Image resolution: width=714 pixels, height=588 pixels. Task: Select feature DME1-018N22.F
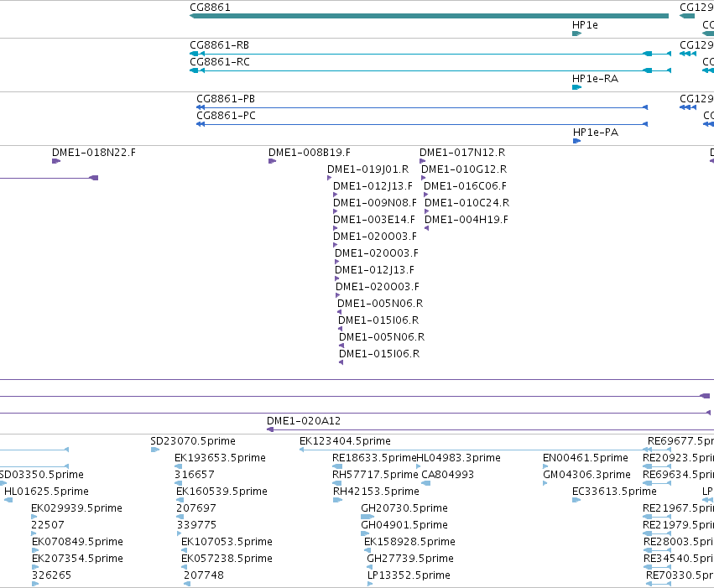[94, 153]
